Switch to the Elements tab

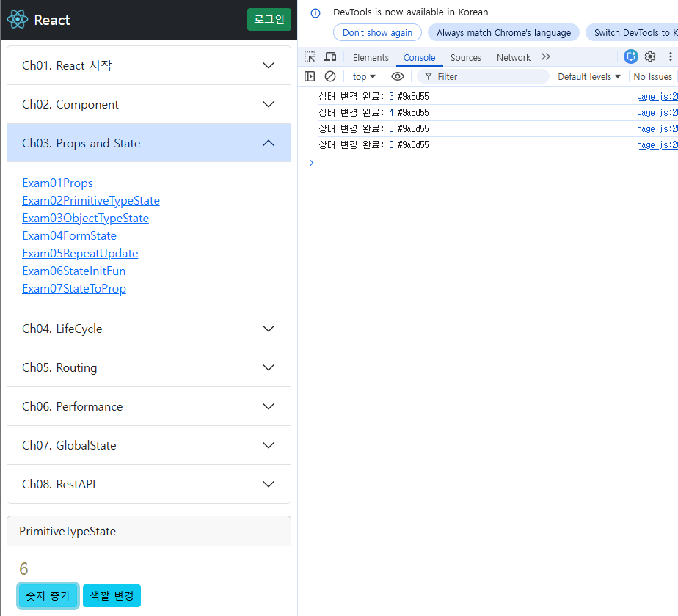point(371,57)
